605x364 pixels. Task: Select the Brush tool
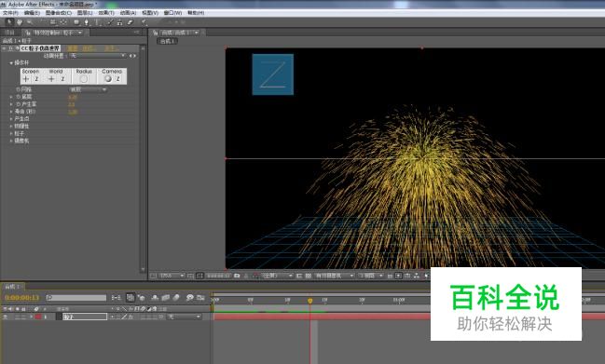pos(110,22)
